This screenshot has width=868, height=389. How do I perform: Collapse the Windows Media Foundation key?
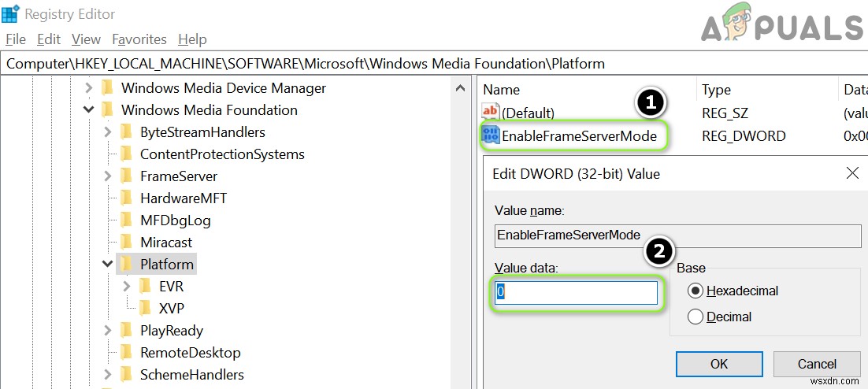pyautogui.click(x=89, y=109)
